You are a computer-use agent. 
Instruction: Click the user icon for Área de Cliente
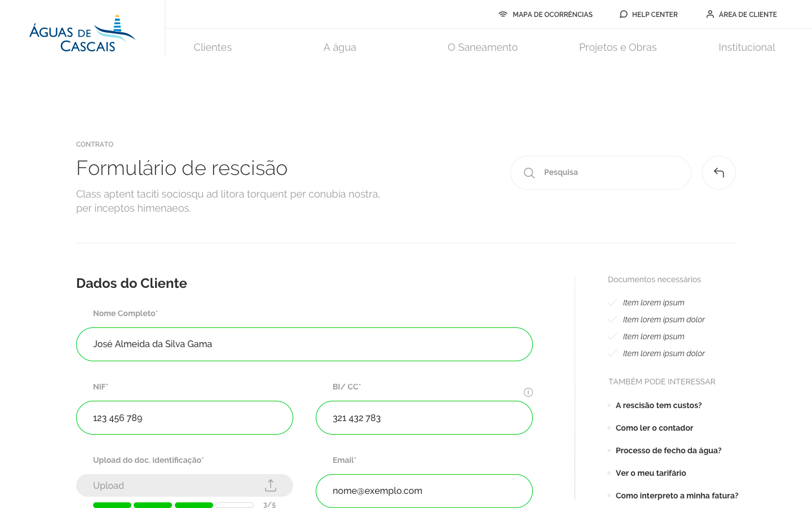click(710, 15)
